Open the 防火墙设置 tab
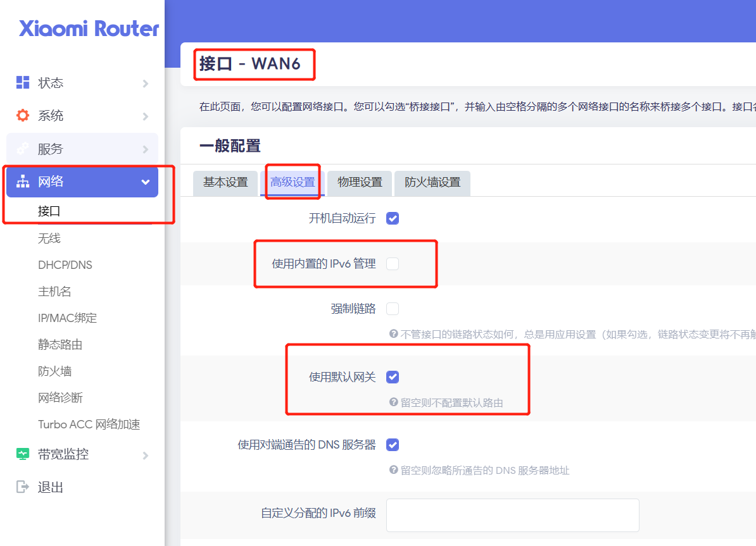 coord(432,183)
